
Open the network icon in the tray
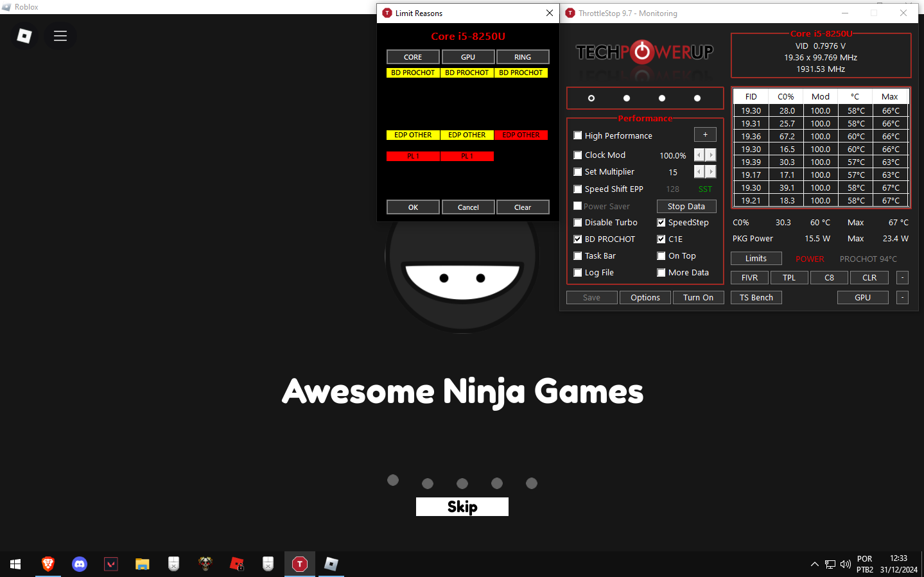830,564
